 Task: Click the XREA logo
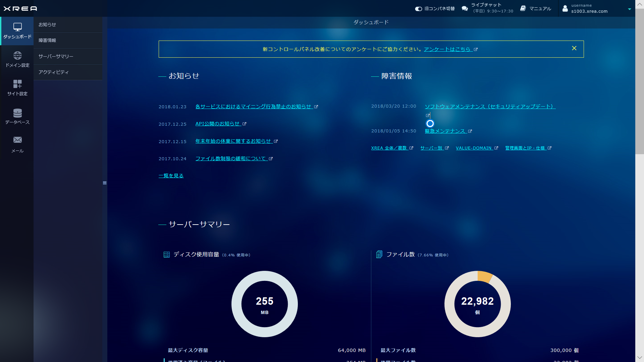[x=20, y=8]
